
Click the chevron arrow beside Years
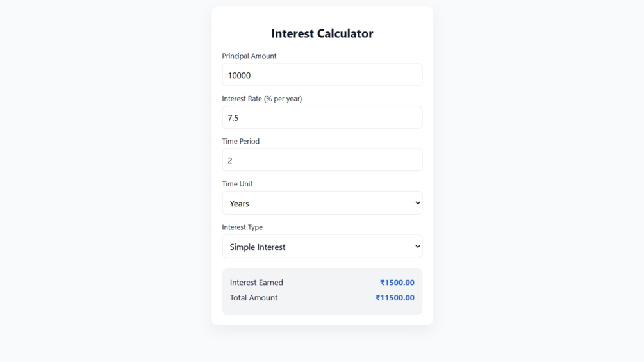coord(417,203)
